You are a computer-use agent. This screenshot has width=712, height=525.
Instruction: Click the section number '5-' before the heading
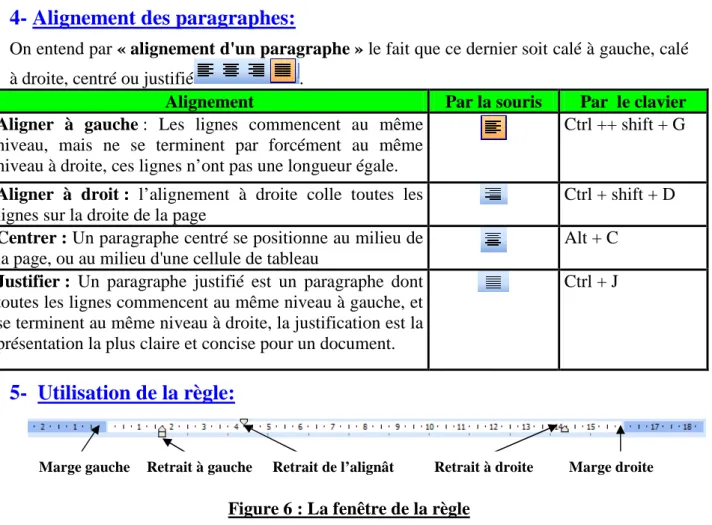pyautogui.click(x=18, y=393)
